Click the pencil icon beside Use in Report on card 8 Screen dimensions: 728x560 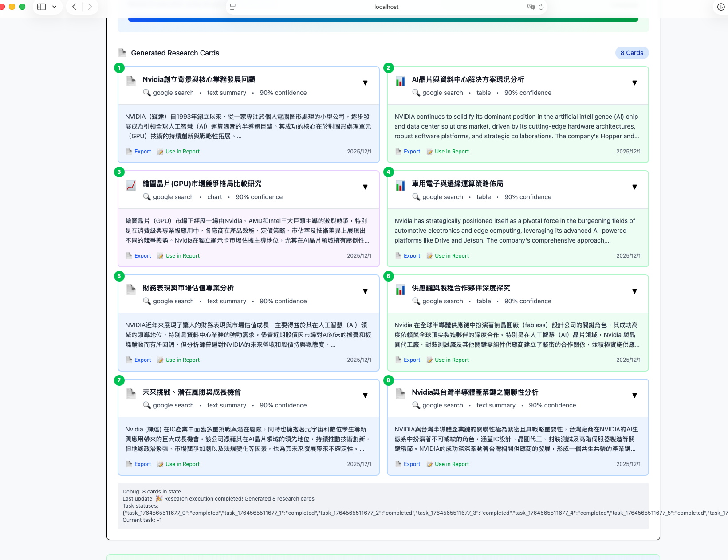[x=429, y=464]
